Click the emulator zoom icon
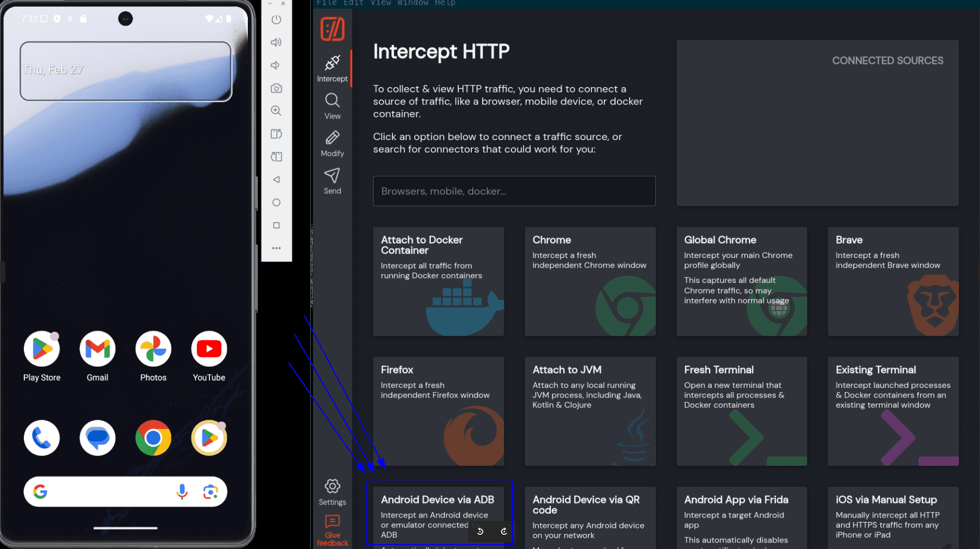The image size is (980, 549). (276, 111)
